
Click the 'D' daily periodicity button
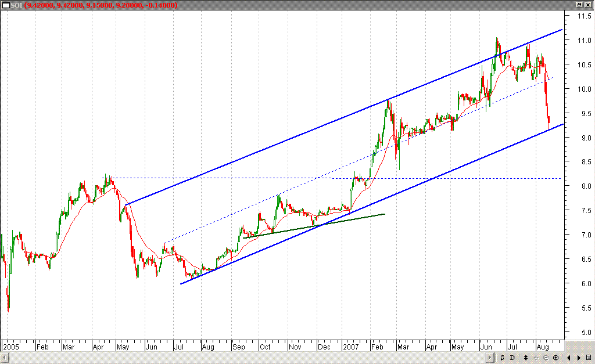(512, 358)
